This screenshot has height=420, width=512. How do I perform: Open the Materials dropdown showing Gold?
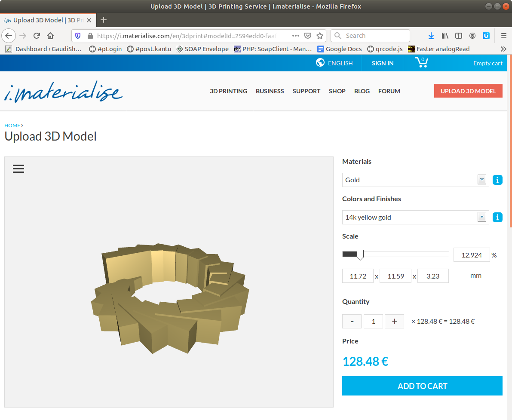click(x=415, y=180)
